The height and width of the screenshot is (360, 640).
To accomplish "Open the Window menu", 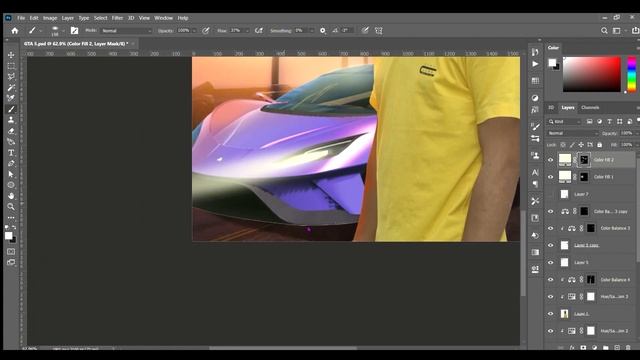I will pos(164,18).
